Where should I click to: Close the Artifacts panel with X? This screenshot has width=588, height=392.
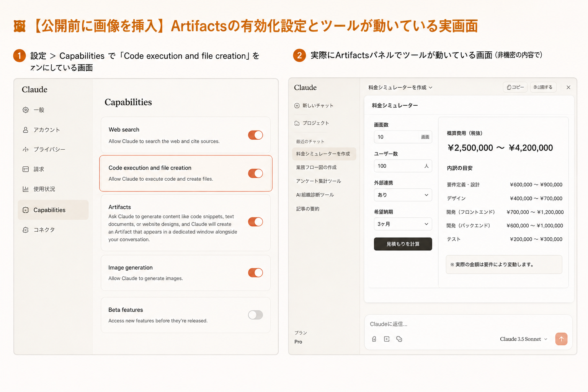click(x=568, y=87)
